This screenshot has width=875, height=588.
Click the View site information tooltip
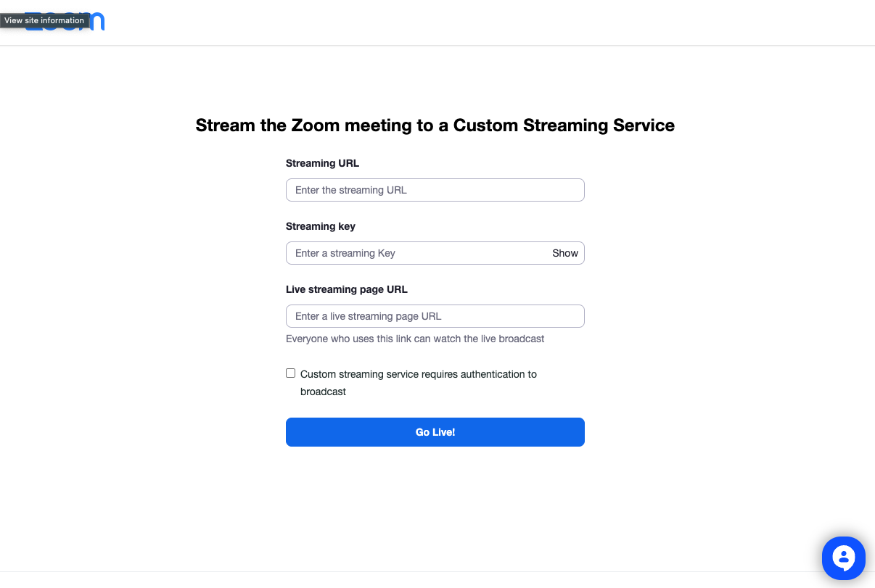point(44,20)
